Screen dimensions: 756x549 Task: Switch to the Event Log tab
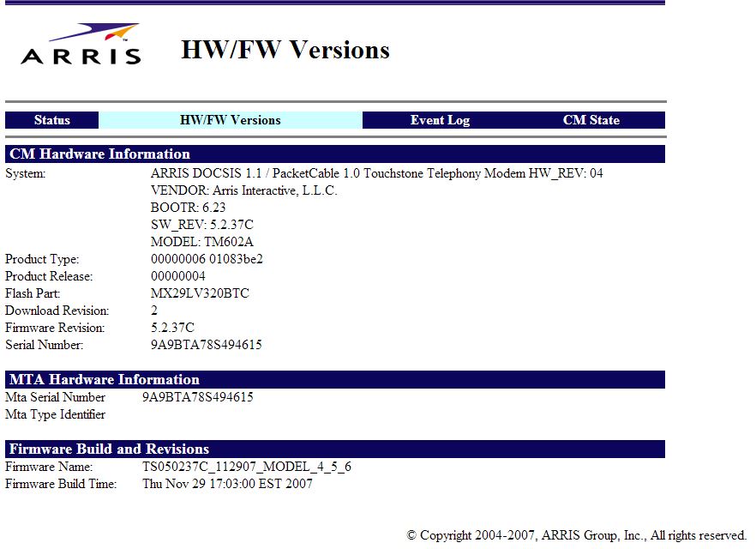click(440, 120)
